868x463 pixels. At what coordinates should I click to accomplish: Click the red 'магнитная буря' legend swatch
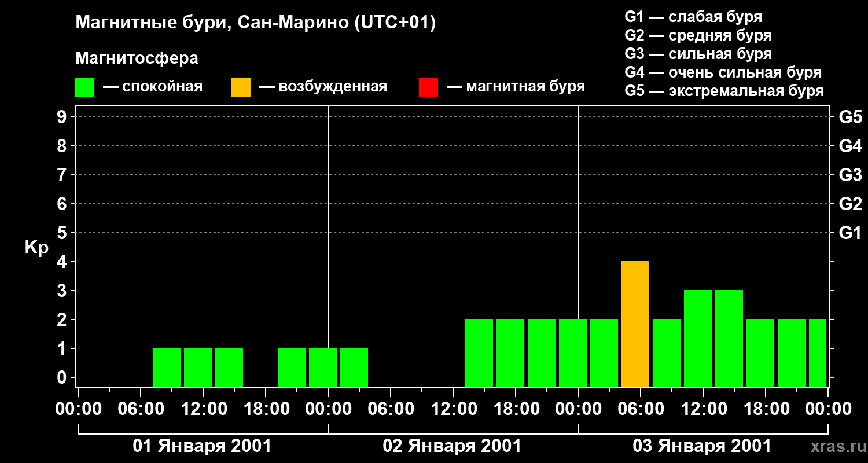[428, 87]
